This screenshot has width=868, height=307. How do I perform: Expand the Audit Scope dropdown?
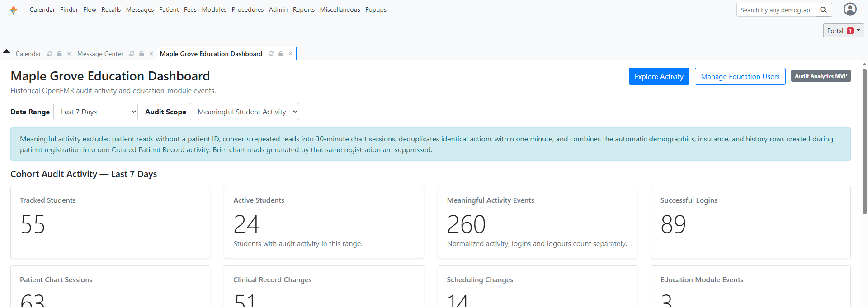(x=245, y=112)
